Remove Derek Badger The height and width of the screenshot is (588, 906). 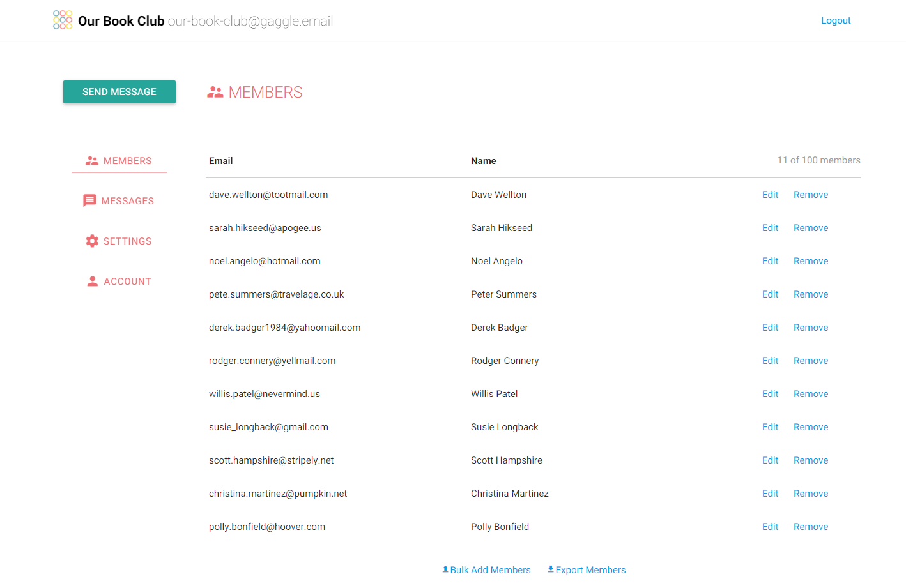(811, 328)
